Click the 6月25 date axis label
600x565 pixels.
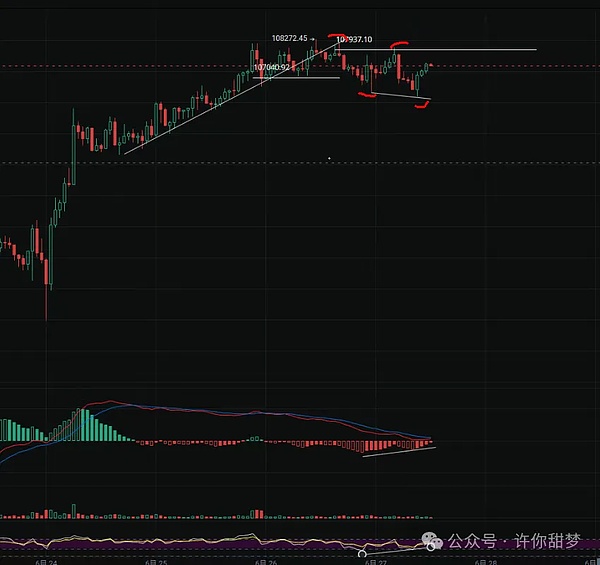155,561
